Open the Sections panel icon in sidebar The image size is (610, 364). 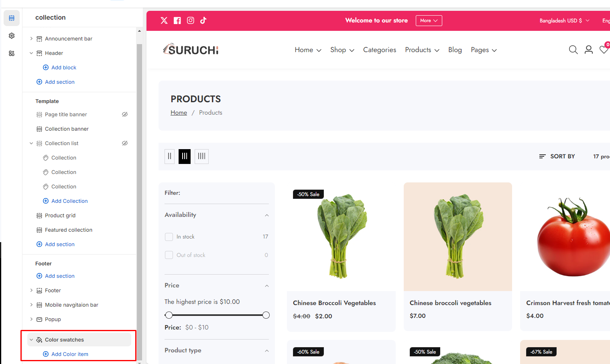click(12, 18)
